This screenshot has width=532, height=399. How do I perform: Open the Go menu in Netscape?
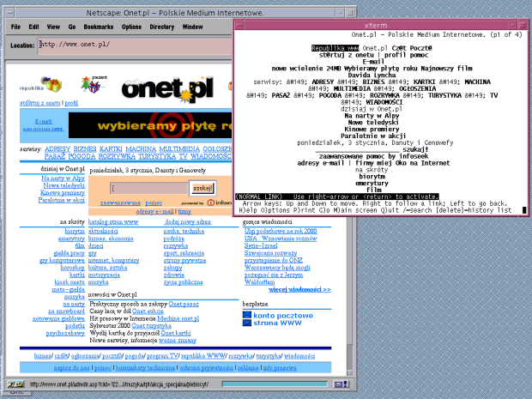[72, 27]
